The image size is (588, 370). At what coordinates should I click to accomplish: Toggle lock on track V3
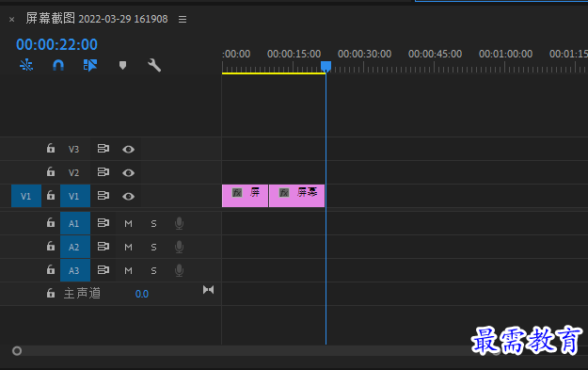point(51,149)
